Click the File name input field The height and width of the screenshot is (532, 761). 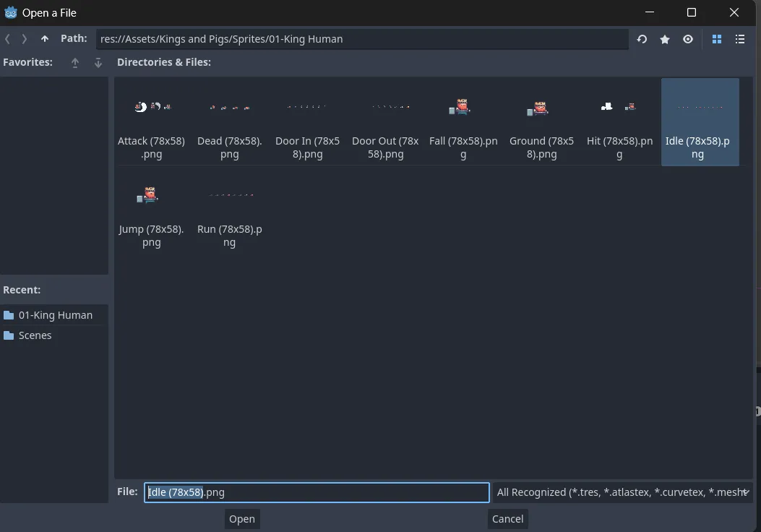pyautogui.click(x=317, y=492)
